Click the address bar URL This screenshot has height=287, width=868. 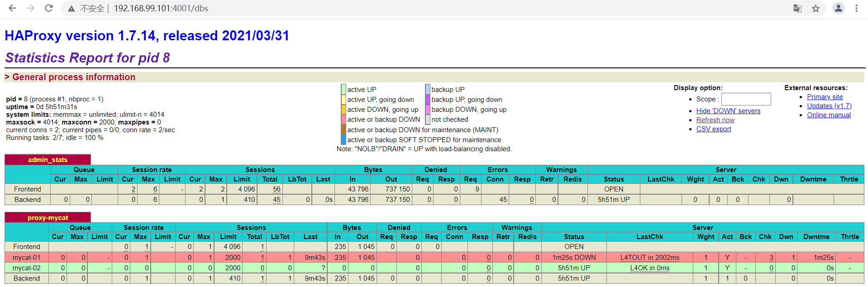pyautogui.click(x=161, y=9)
